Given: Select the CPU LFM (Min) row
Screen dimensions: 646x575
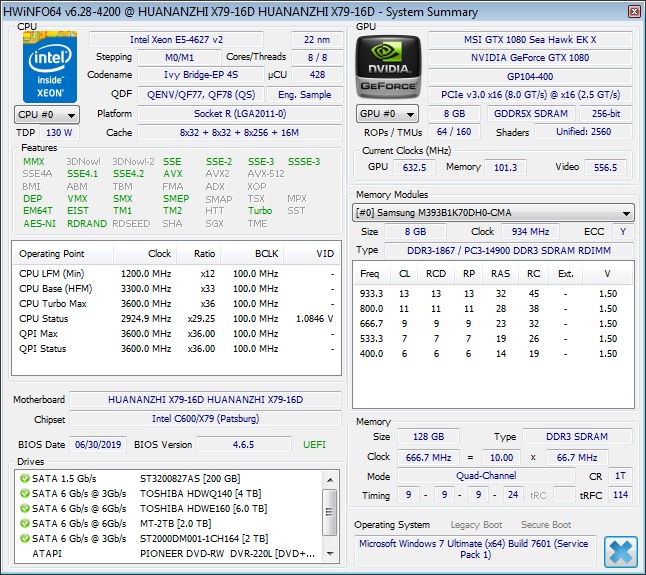Looking at the screenshot, I should (x=176, y=273).
